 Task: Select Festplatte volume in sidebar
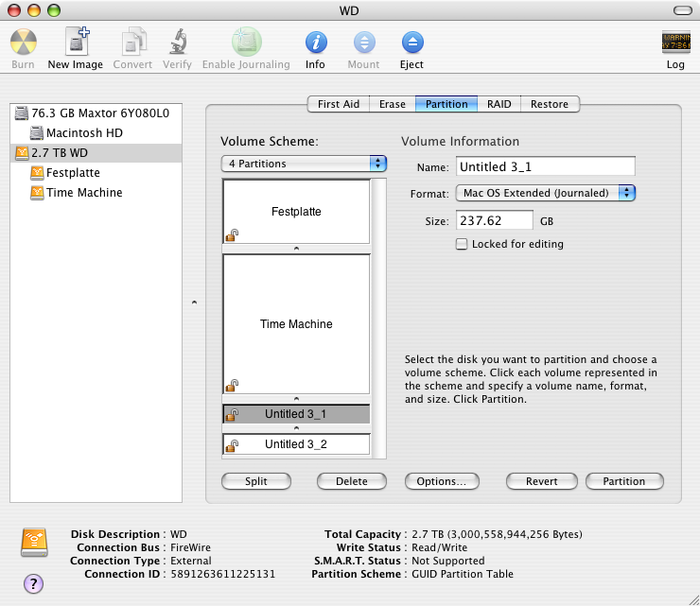point(96,173)
